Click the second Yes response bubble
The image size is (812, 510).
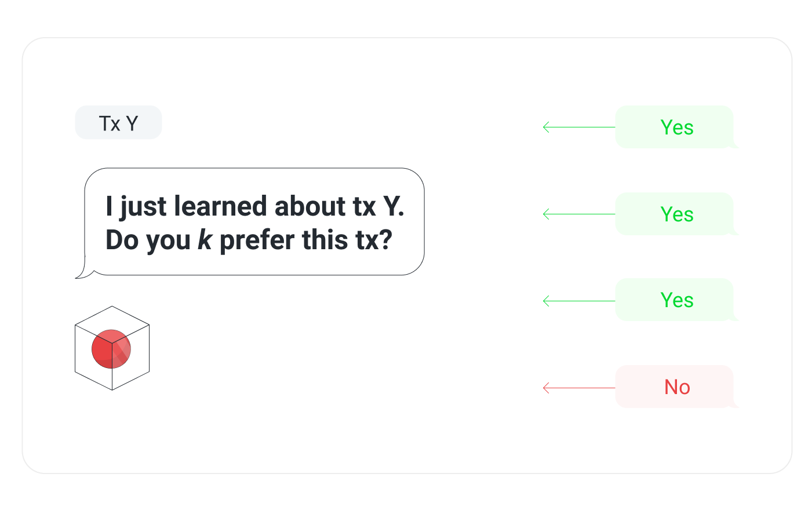point(676,214)
